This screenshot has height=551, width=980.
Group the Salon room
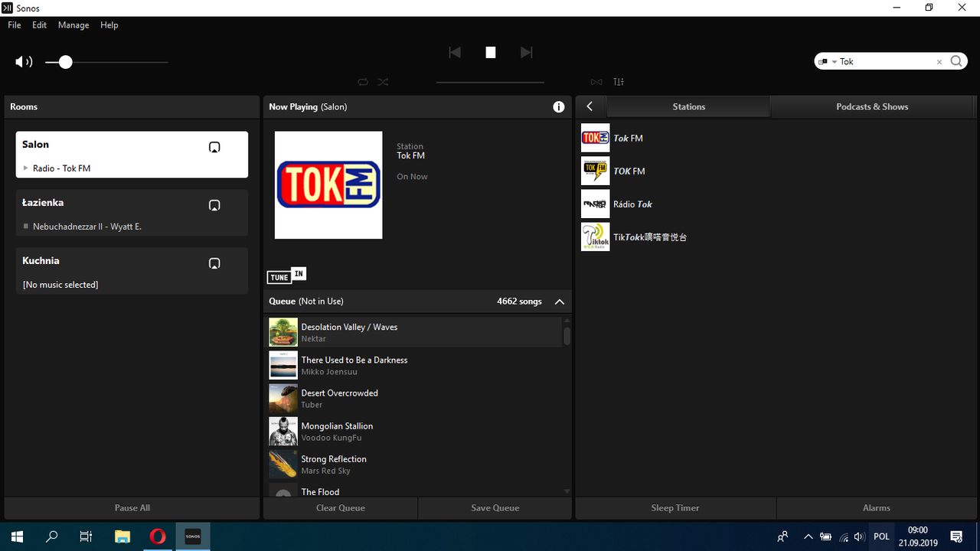click(214, 147)
